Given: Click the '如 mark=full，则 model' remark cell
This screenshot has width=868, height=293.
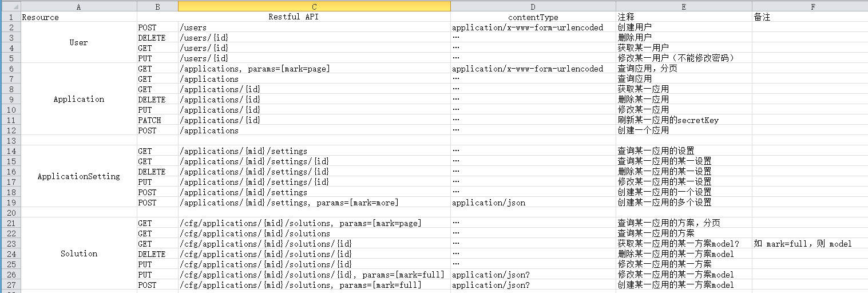Looking at the screenshot, I should tap(810, 244).
